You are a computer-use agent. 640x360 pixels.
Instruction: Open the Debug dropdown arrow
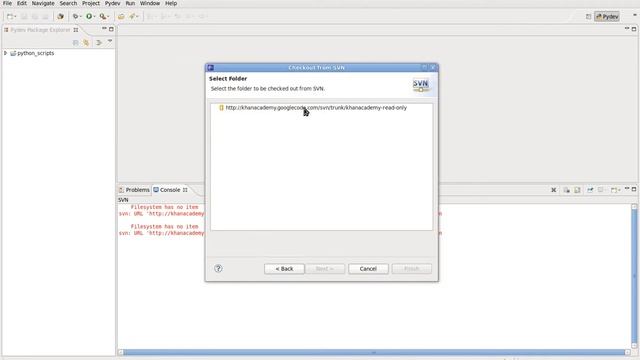[x=80, y=17]
